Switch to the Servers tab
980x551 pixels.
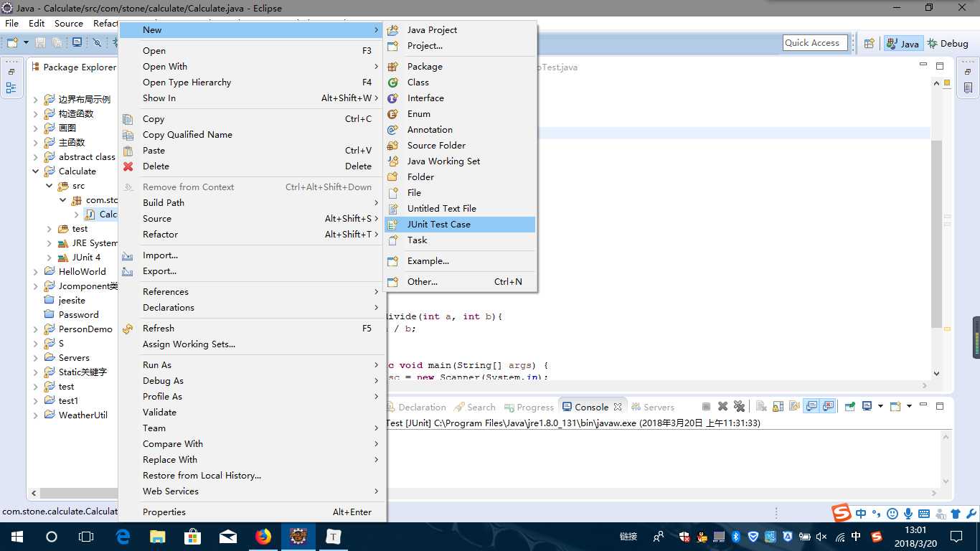coord(653,407)
